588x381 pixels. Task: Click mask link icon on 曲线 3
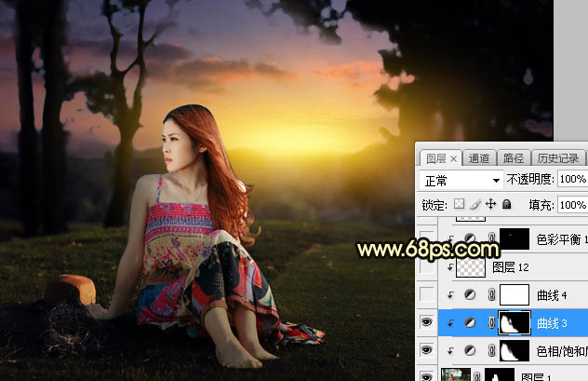[491, 322]
